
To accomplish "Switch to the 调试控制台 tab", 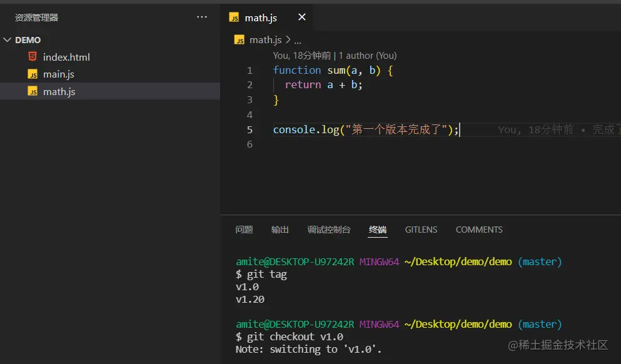I will point(329,230).
